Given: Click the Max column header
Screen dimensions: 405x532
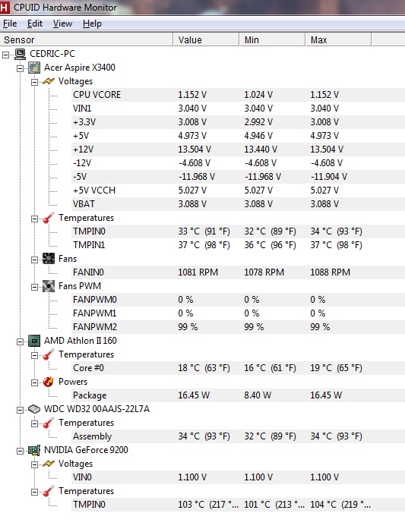Looking at the screenshot, I should (x=338, y=39).
